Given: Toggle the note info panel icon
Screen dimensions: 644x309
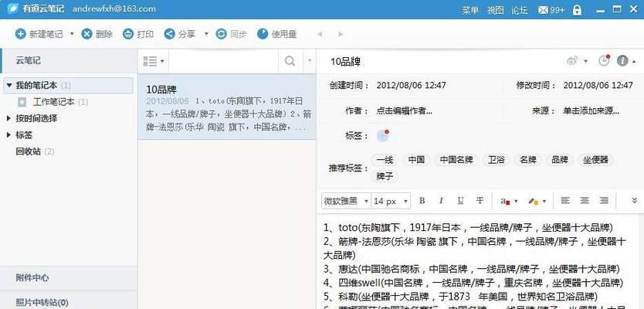Looking at the screenshot, I should [x=622, y=61].
